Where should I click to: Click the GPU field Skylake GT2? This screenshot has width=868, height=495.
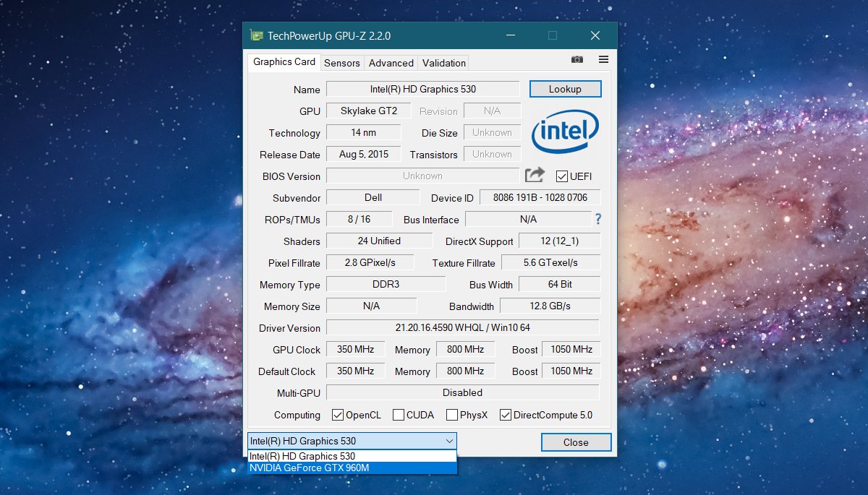coord(369,111)
